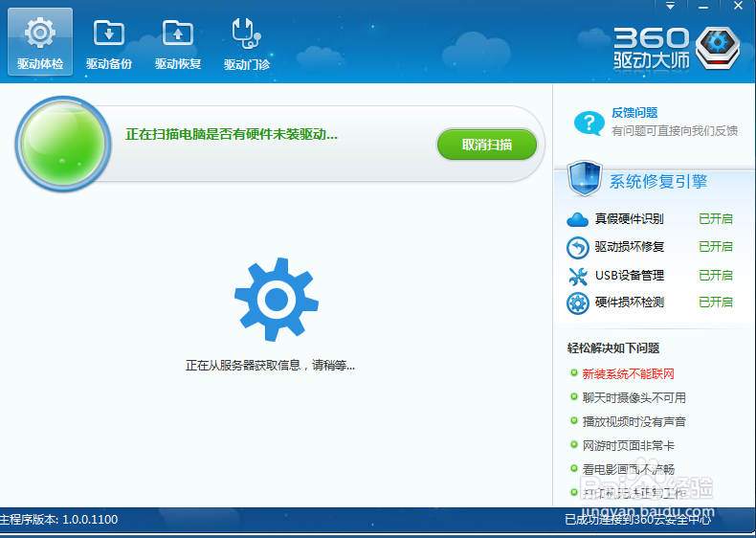Click the 轻松解决如下问题 heading
756x538 pixels.
click(613, 347)
